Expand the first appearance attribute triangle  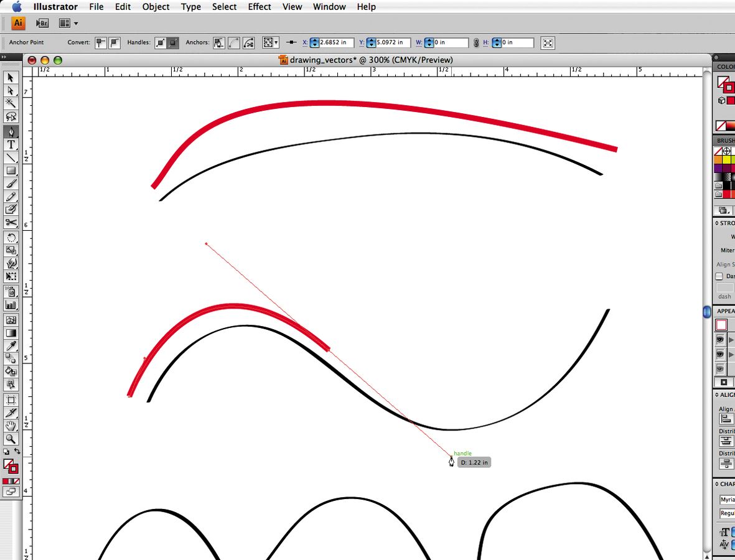click(x=731, y=340)
